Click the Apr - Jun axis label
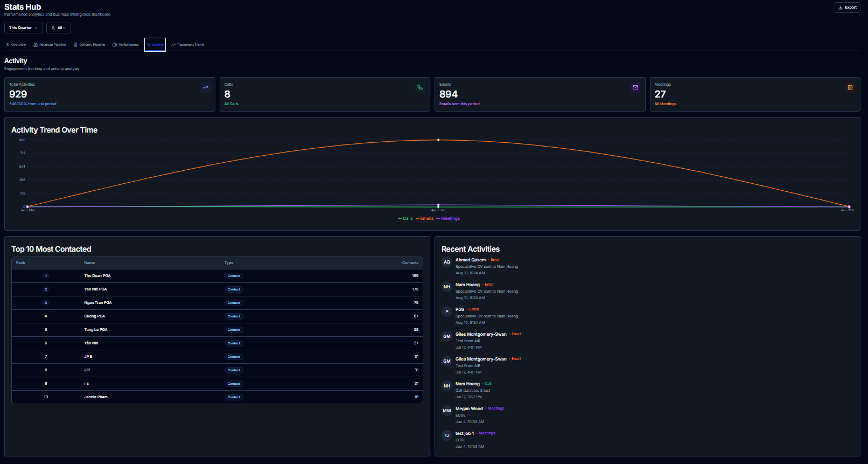Screen dimensions: 868x464 (x=438, y=210)
